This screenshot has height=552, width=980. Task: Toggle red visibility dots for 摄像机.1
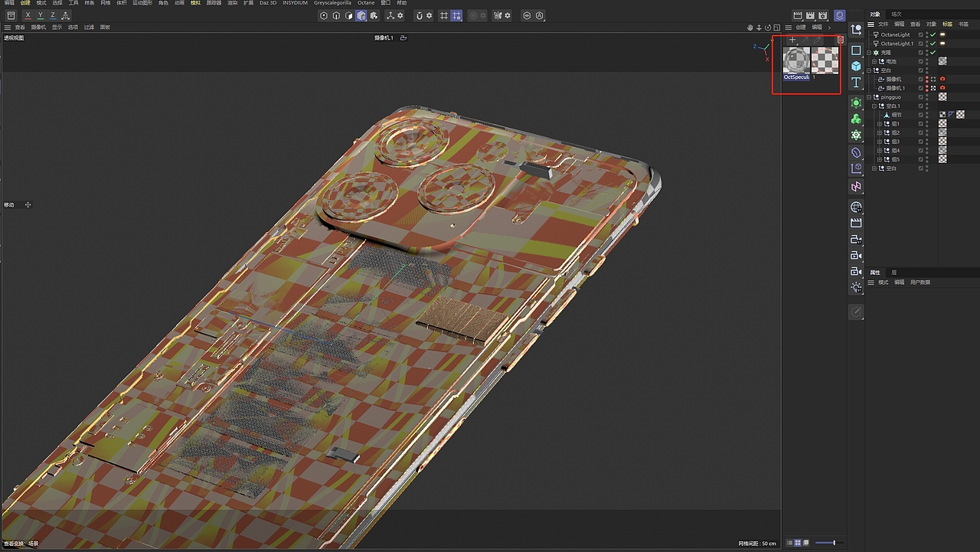pos(927,88)
